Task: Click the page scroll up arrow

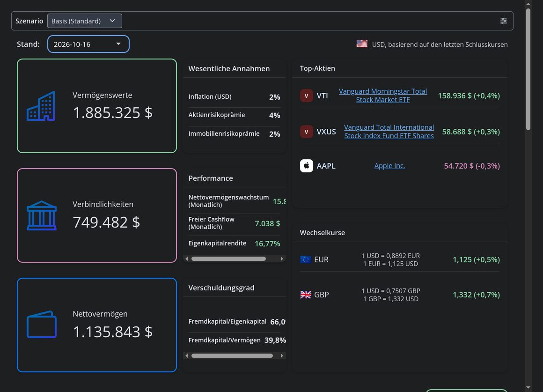Action: (528, 4)
